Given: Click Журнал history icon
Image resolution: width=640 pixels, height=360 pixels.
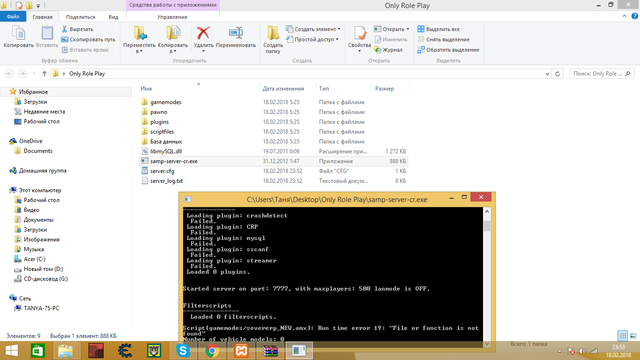Looking at the screenshot, I should [x=378, y=50].
